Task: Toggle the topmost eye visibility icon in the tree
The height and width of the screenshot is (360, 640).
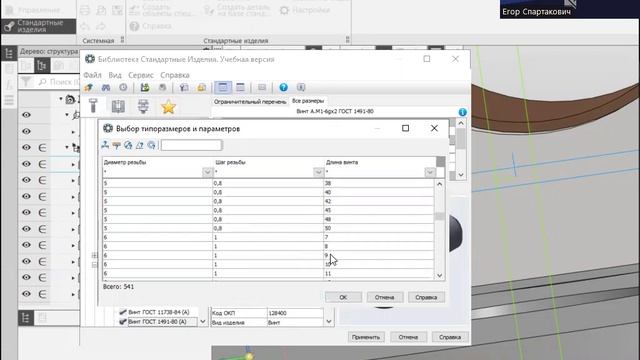Action: tap(26, 115)
